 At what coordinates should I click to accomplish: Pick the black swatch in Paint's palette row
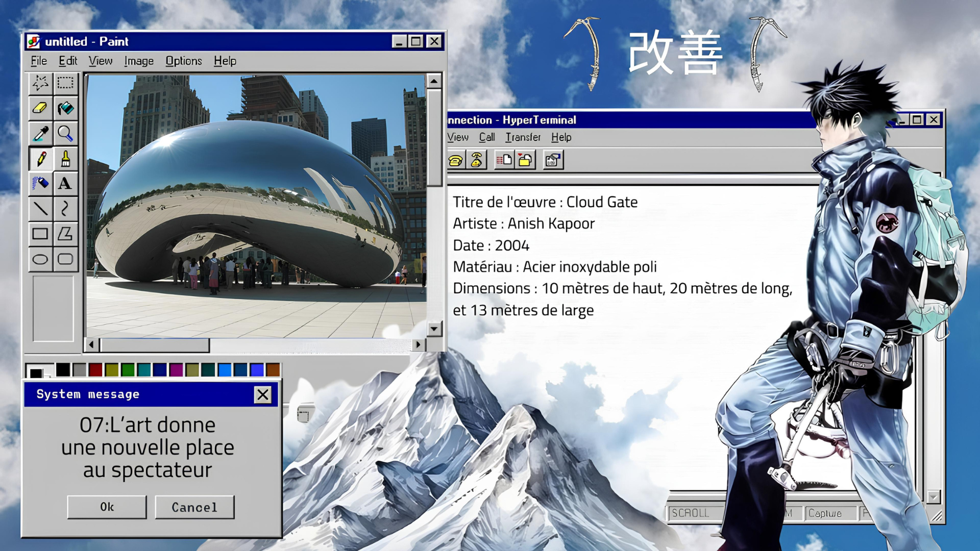click(x=63, y=370)
